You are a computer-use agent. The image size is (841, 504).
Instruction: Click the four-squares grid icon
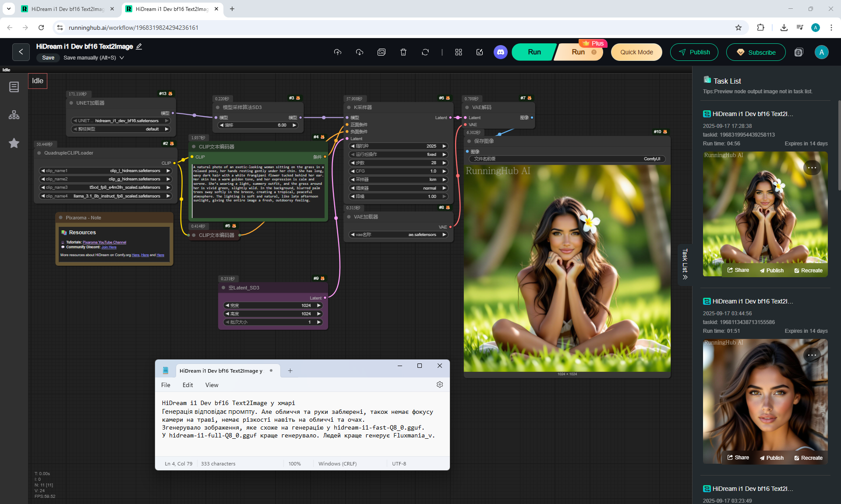pyautogui.click(x=459, y=52)
